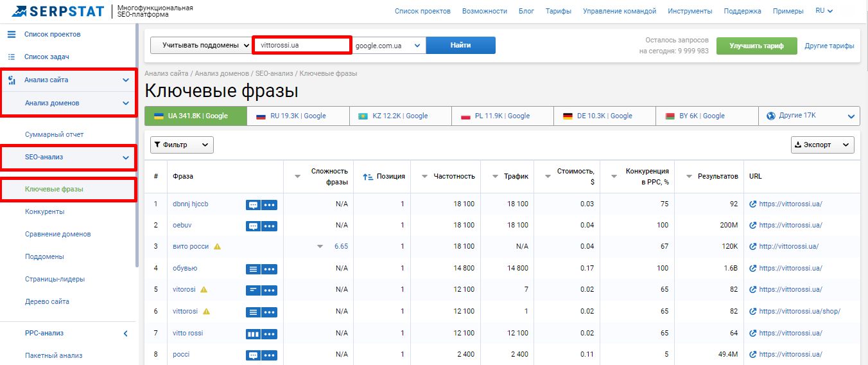Click the external link icon in the россі row

pos(753,355)
